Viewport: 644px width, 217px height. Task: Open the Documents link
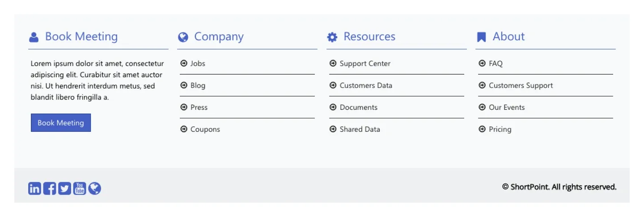click(x=359, y=107)
